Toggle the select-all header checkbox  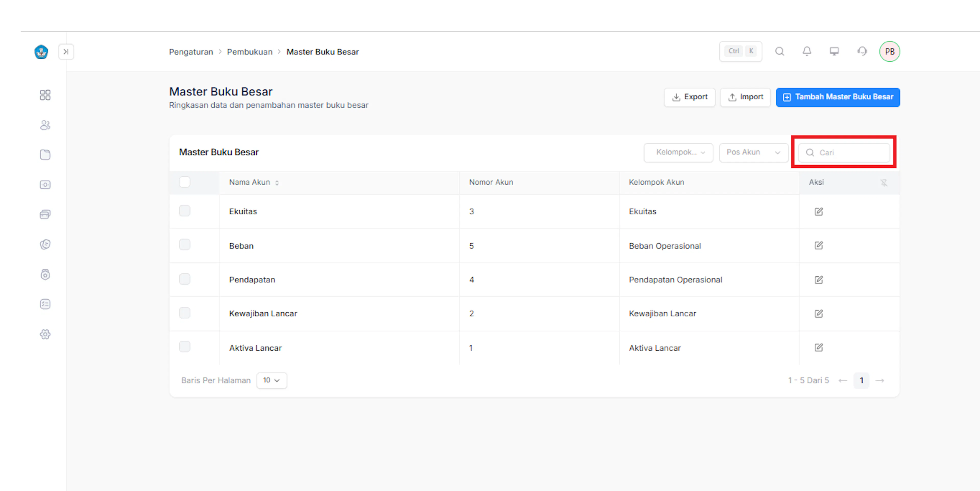click(185, 182)
